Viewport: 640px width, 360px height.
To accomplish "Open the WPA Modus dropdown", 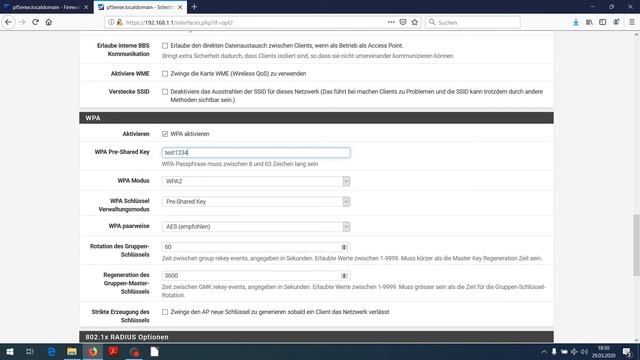I will point(256,181).
